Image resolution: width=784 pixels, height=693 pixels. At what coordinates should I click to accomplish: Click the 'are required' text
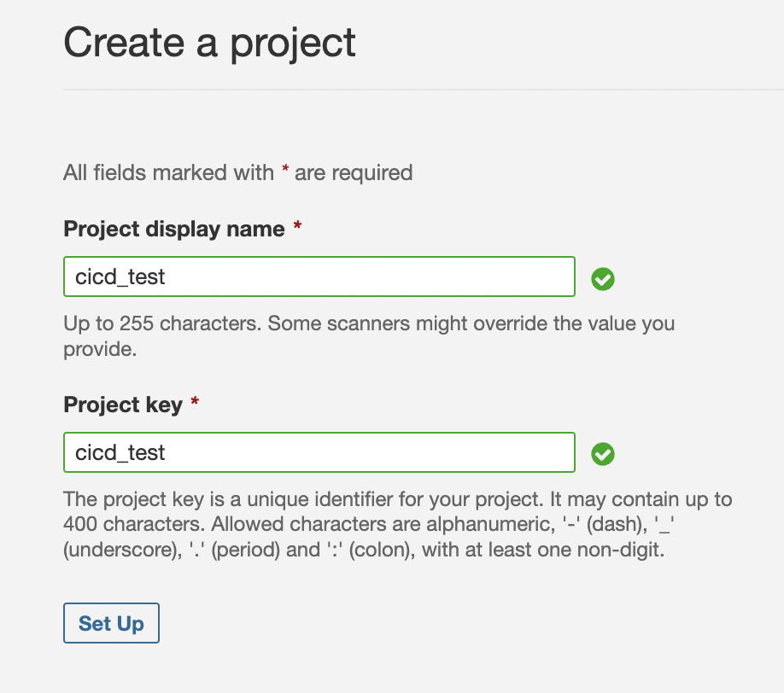(354, 172)
